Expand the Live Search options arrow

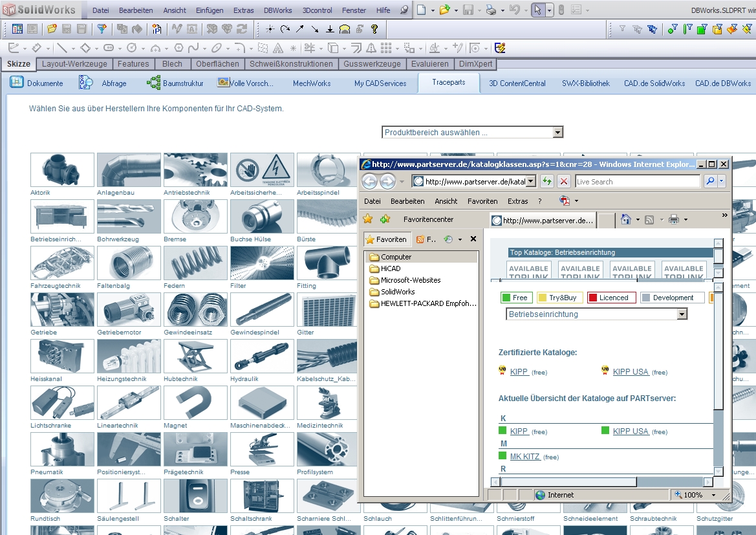click(x=721, y=181)
